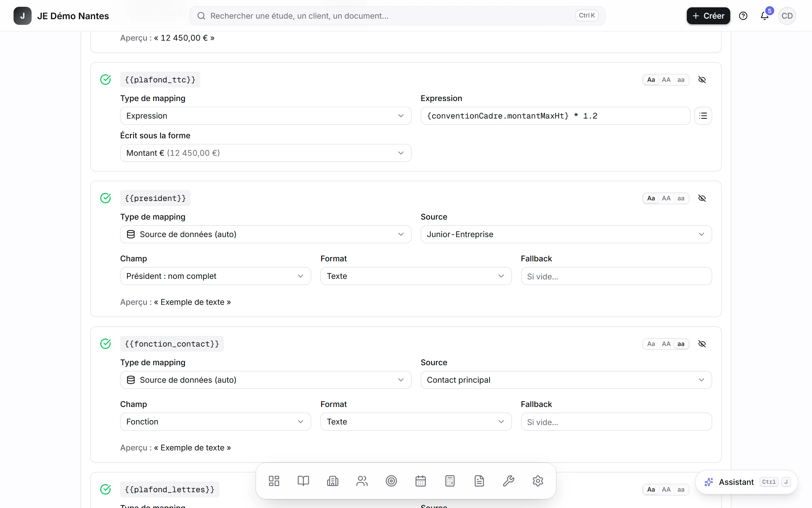Open Source dropdown showing Contact principal

[x=566, y=380]
